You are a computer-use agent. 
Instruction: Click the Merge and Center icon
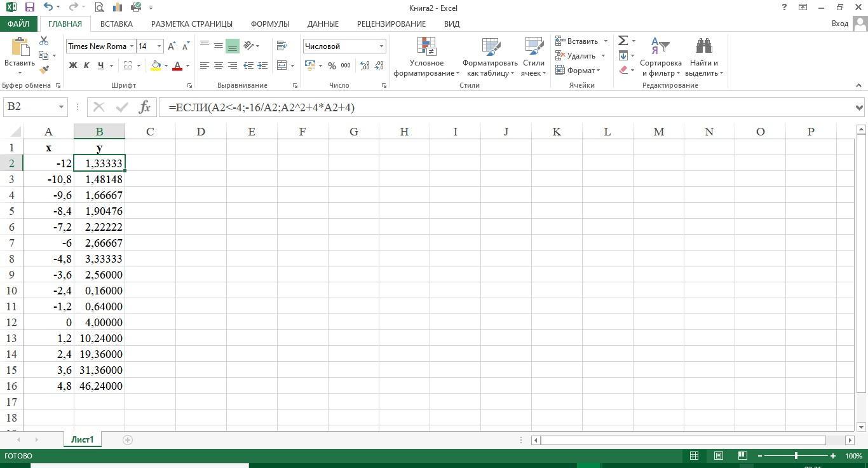282,65
